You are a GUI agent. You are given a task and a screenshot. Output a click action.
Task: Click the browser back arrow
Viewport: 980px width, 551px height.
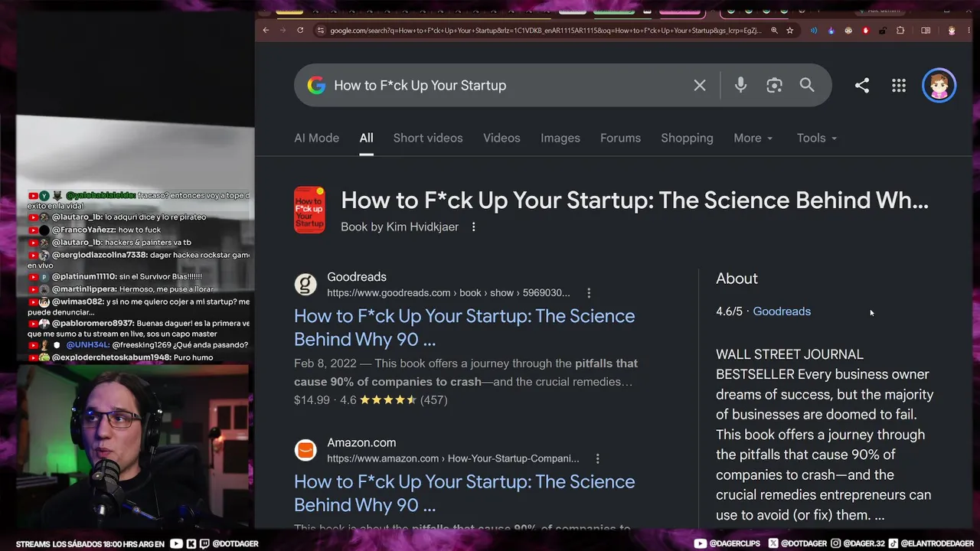[x=266, y=31]
